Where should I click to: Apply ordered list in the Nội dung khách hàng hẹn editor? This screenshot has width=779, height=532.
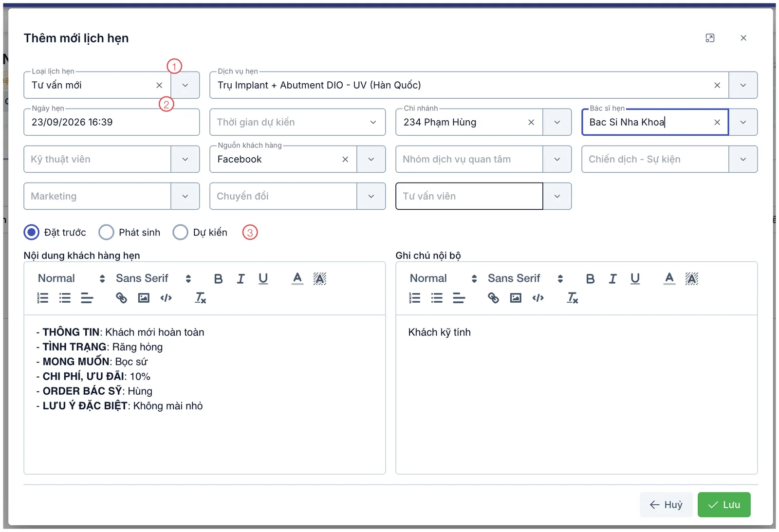(x=42, y=298)
